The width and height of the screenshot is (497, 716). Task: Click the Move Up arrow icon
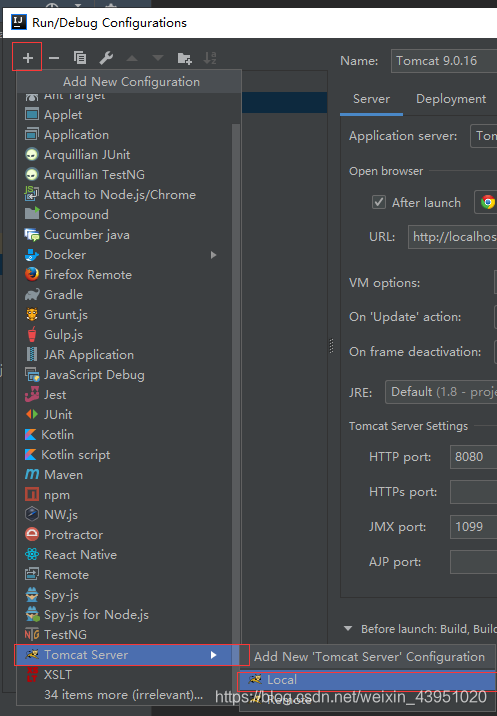[132, 58]
